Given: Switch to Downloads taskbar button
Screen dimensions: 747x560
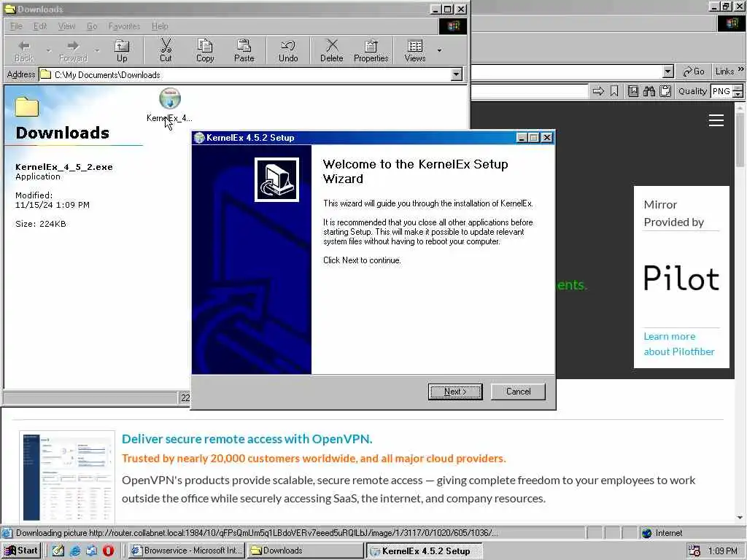Looking at the screenshot, I should coord(305,551).
